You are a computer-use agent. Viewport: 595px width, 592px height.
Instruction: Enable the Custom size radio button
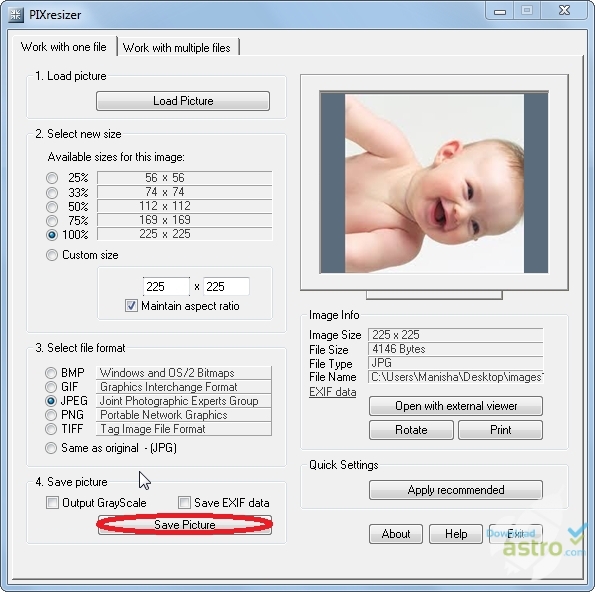coord(52,255)
